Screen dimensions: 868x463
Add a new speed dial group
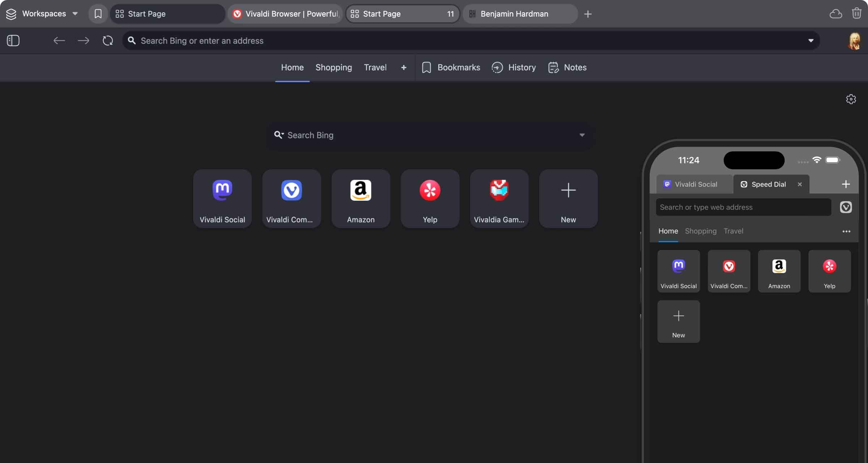point(404,68)
